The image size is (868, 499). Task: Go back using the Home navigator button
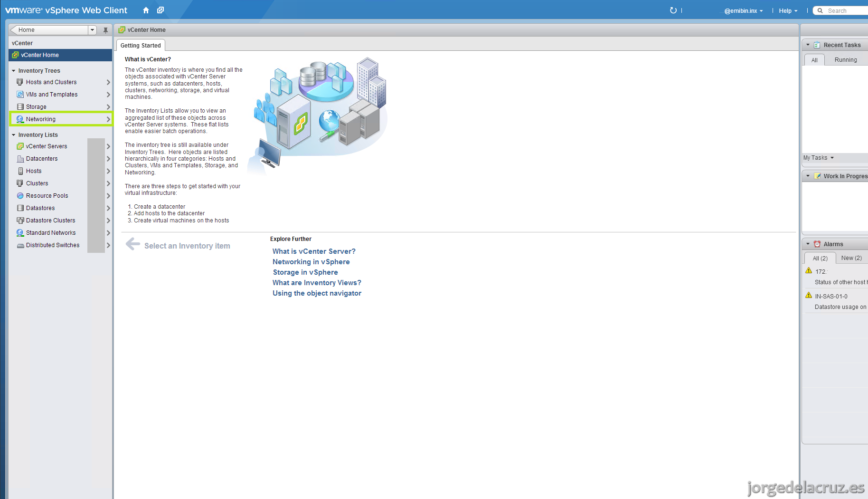pos(49,30)
